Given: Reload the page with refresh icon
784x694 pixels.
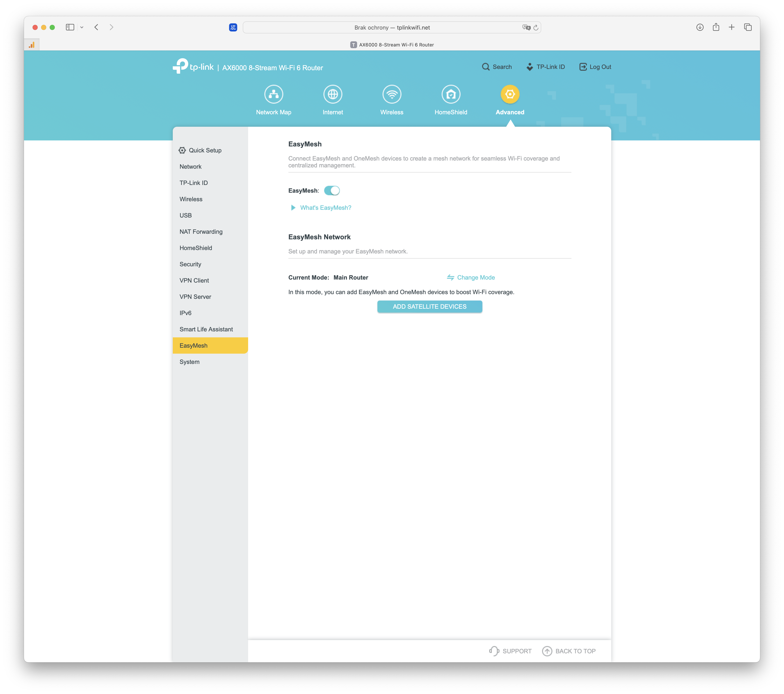Looking at the screenshot, I should [x=536, y=28].
